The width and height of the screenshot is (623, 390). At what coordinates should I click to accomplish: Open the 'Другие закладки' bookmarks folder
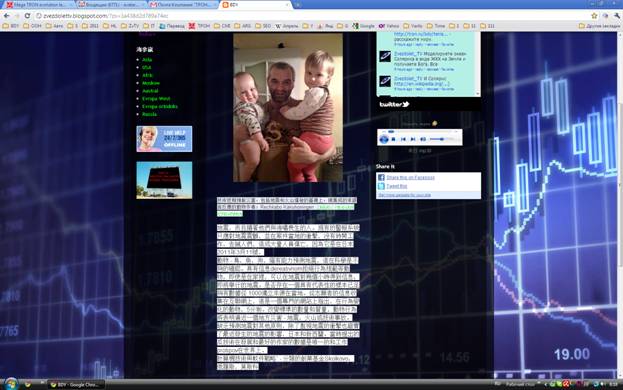pyautogui.click(x=600, y=26)
